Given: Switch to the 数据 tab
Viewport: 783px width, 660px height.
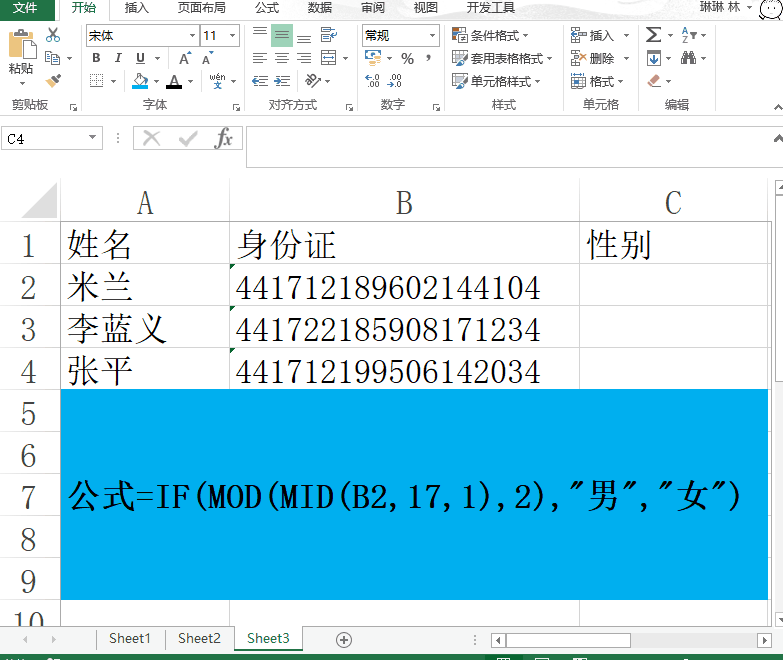Looking at the screenshot, I should click(320, 8).
